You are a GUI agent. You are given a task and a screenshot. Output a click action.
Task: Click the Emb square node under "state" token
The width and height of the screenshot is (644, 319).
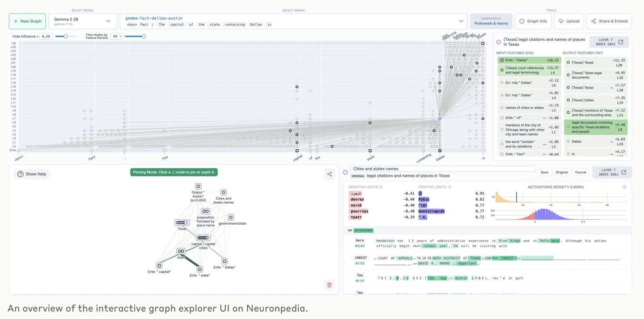point(370,151)
